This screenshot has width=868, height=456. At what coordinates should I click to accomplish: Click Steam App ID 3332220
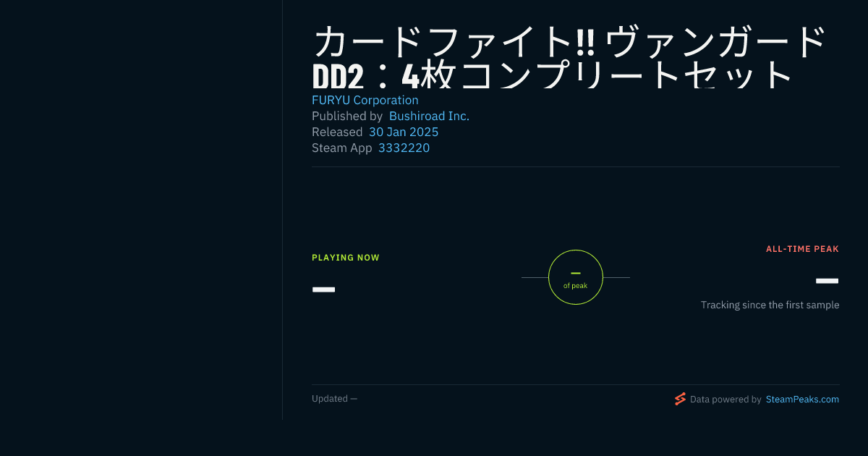[x=404, y=148]
